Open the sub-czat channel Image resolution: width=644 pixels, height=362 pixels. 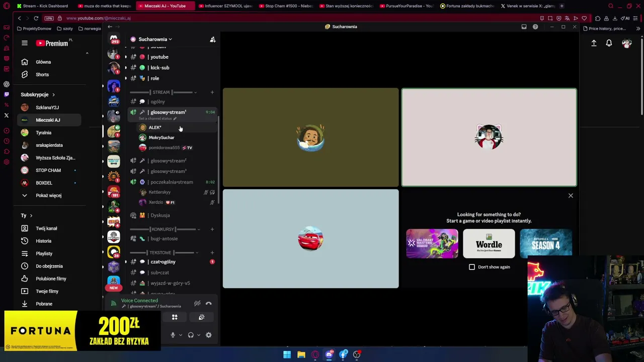(x=171, y=273)
